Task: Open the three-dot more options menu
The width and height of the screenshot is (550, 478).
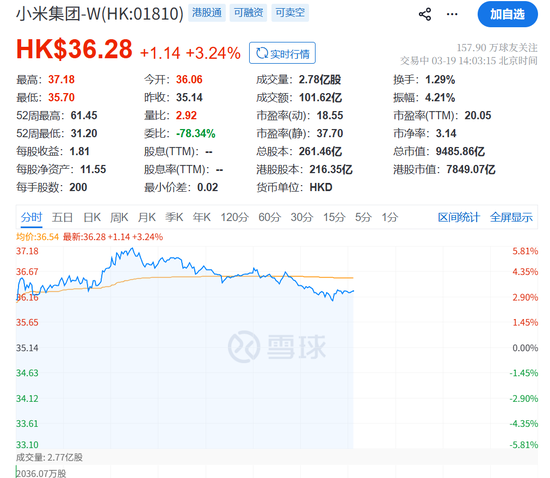Action: pyautogui.click(x=452, y=14)
